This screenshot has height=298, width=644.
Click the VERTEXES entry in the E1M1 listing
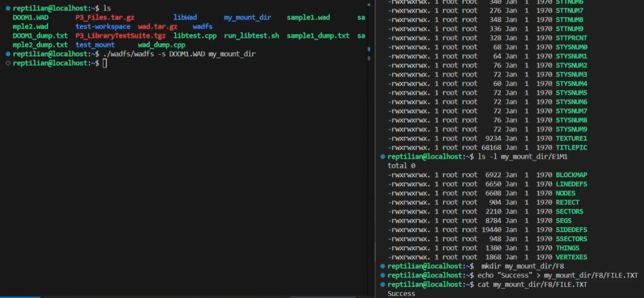tap(571, 257)
